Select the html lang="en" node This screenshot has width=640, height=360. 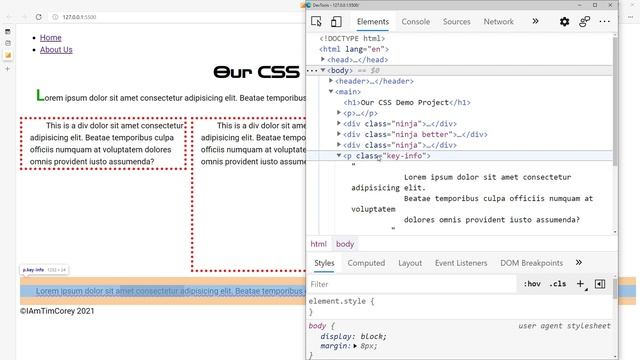click(x=354, y=49)
